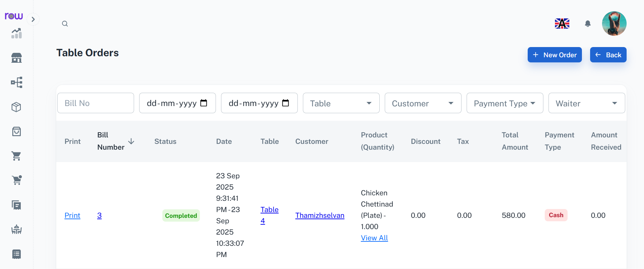The width and height of the screenshot is (644, 269).
Task: Switch language using the flag icon
Action: pyautogui.click(x=562, y=24)
